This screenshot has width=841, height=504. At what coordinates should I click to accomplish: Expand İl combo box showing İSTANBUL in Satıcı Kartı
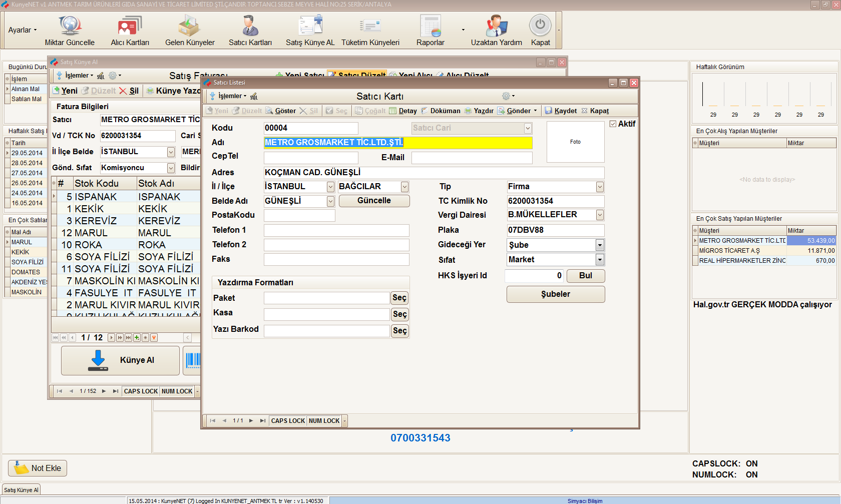click(x=330, y=187)
